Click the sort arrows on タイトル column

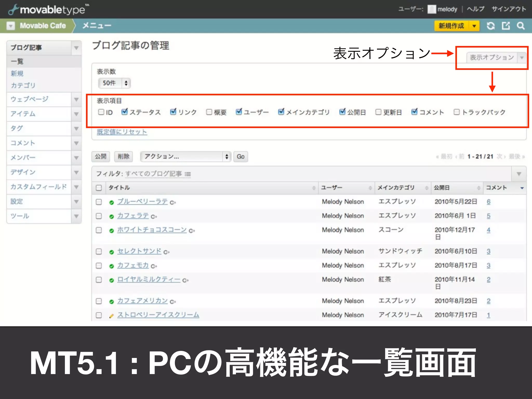(314, 188)
